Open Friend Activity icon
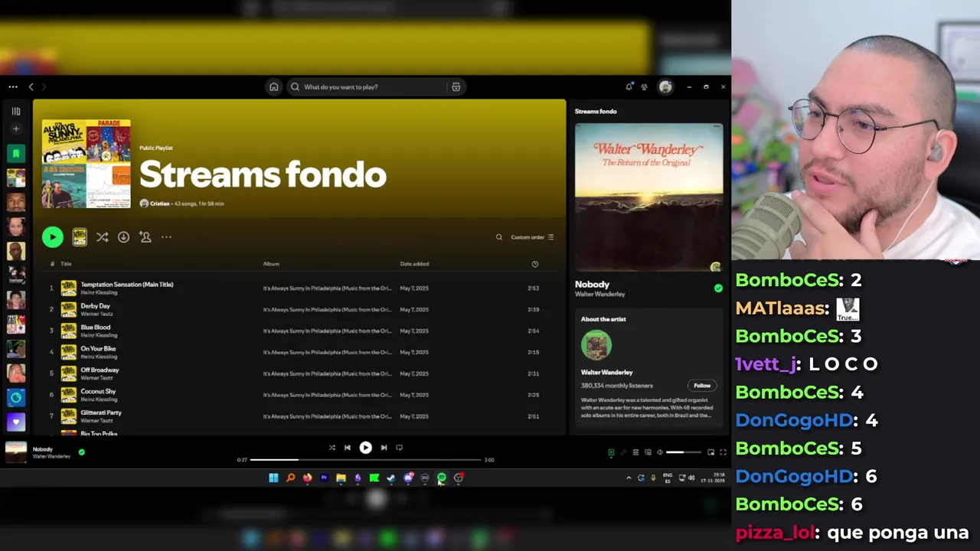Image resolution: width=980 pixels, height=551 pixels. click(644, 86)
